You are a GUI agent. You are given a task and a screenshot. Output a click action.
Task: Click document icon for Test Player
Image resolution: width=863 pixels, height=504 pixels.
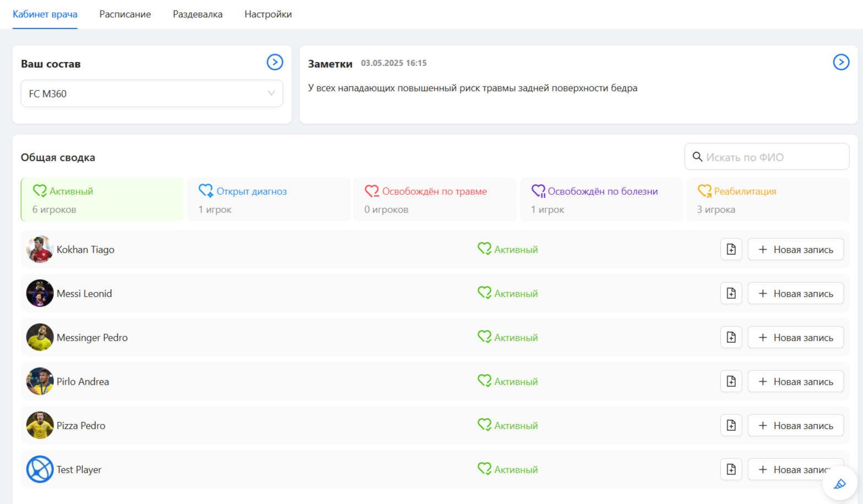pos(731,469)
